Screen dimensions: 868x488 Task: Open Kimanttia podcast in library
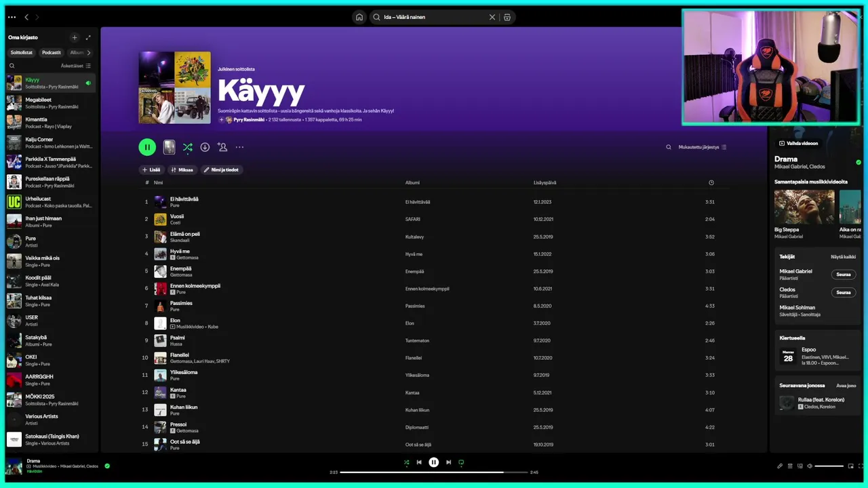[x=51, y=123]
